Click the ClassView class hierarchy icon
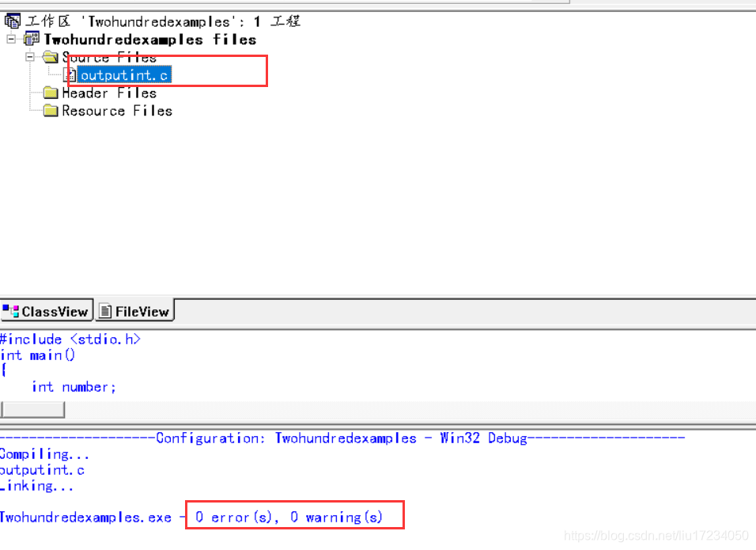Screen dimensions: 756x550 8,310
